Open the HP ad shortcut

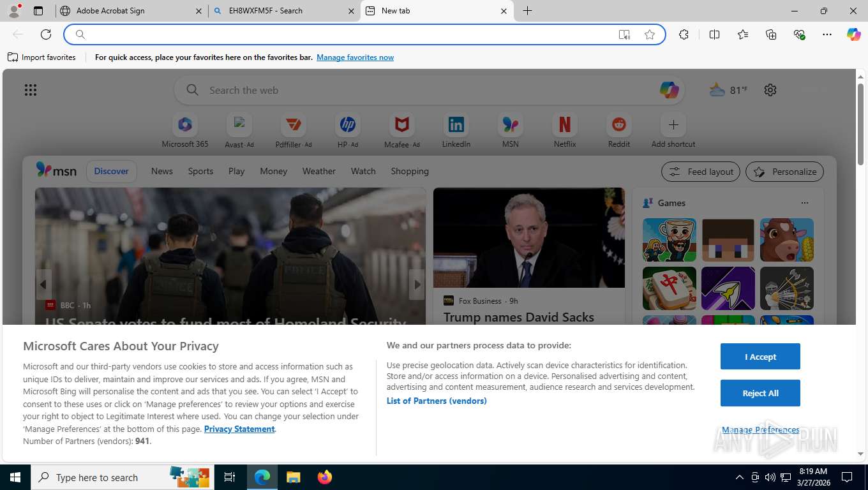tap(348, 131)
